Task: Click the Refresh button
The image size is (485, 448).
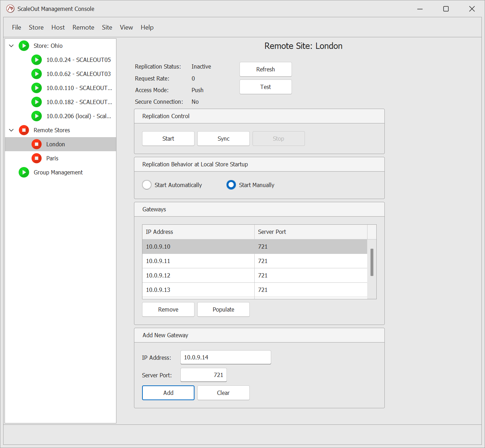Action: pos(266,69)
